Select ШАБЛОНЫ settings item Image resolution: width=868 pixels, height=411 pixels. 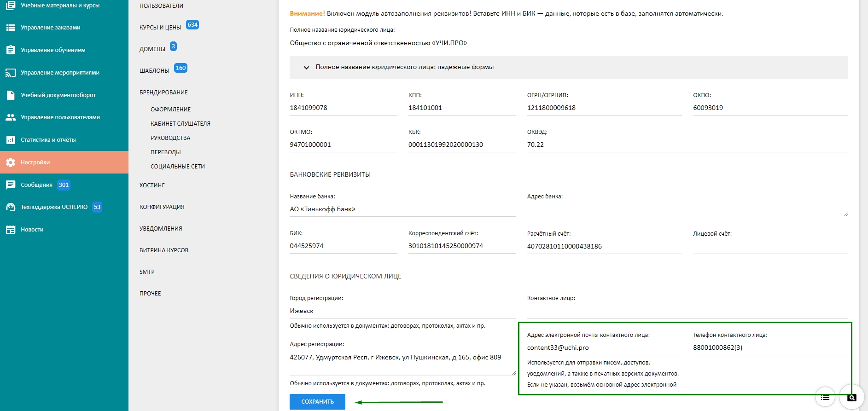pos(154,71)
